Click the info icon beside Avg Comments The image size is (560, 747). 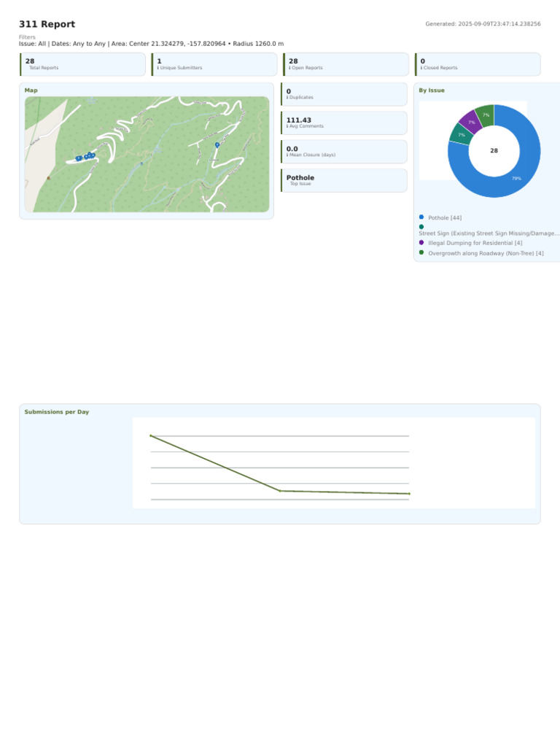coord(287,126)
